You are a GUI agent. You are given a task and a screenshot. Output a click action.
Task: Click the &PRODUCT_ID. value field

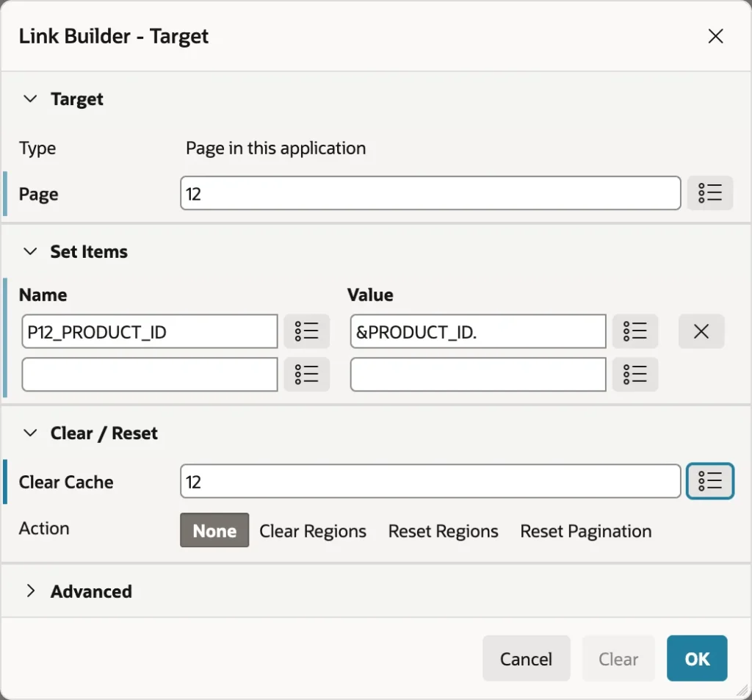coord(478,331)
